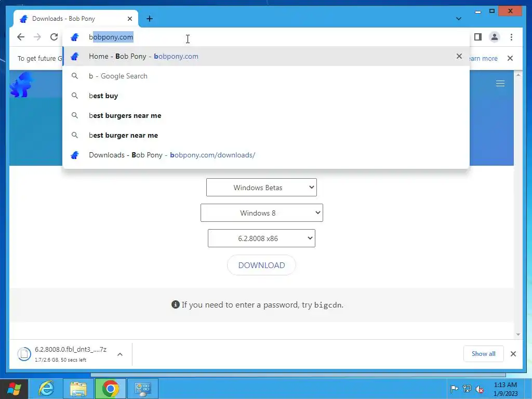Open the clock showing 1:13 AM
The width and height of the screenshot is (532, 399).
tap(506, 389)
